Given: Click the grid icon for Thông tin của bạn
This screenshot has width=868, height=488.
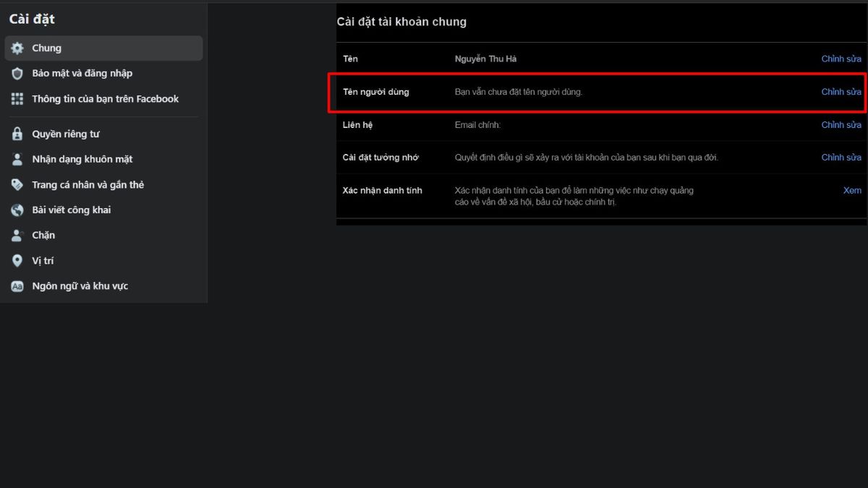Looking at the screenshot, I should click(x=17, y=99).
